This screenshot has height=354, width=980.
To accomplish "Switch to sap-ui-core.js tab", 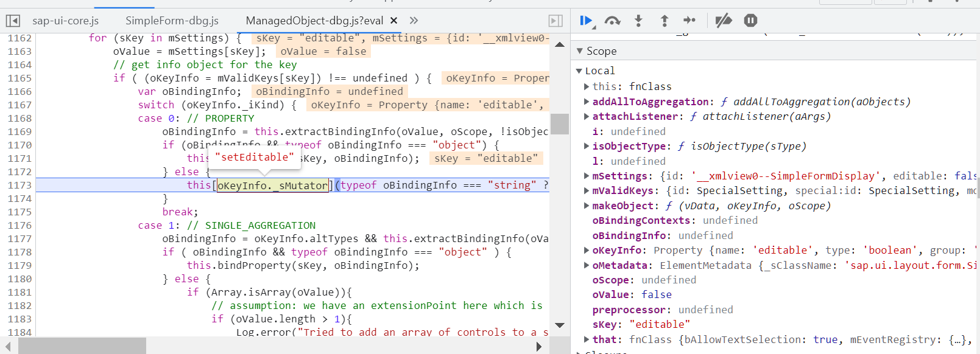I will click(66, 21).
